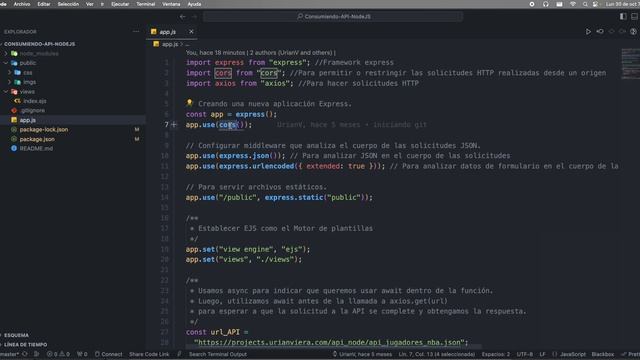Screen dimensions: 640x360
Task: Collapse the CONSUMIENDO-API-NODEJS project section
Action: point(39,44)
